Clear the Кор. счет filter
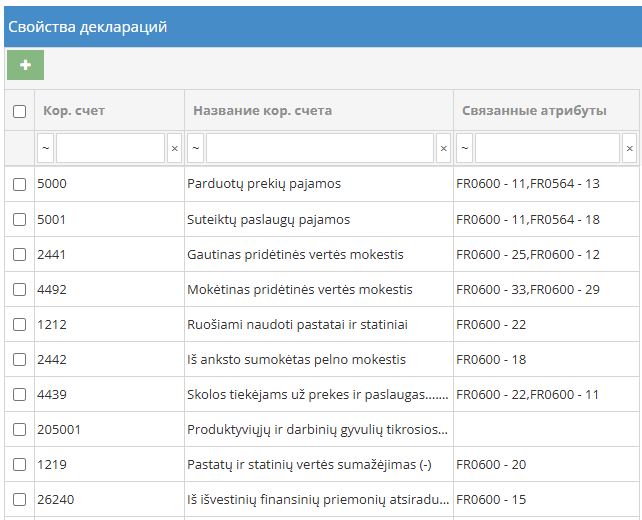642x520 pixels. click(174, 148)
